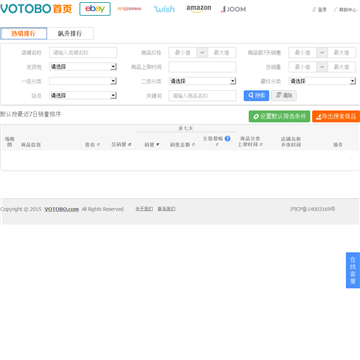Select the 飙升排行 tab

point(70,33)
